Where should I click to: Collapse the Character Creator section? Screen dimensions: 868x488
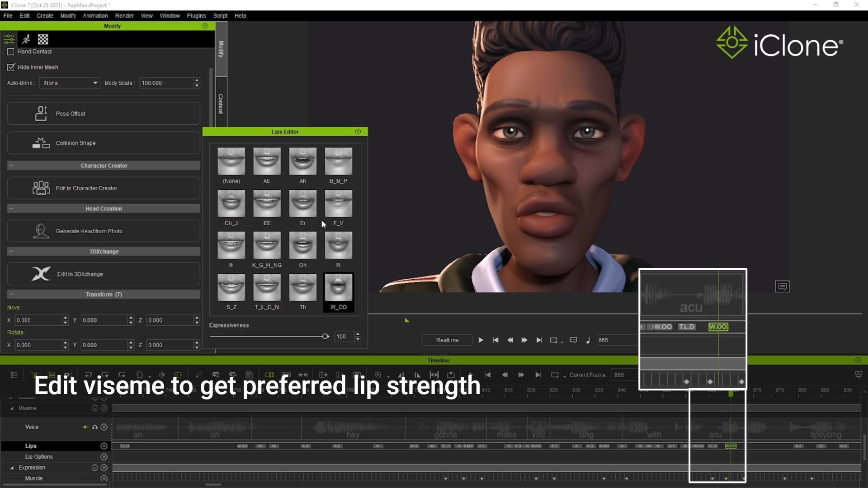(x=11, y=166)
